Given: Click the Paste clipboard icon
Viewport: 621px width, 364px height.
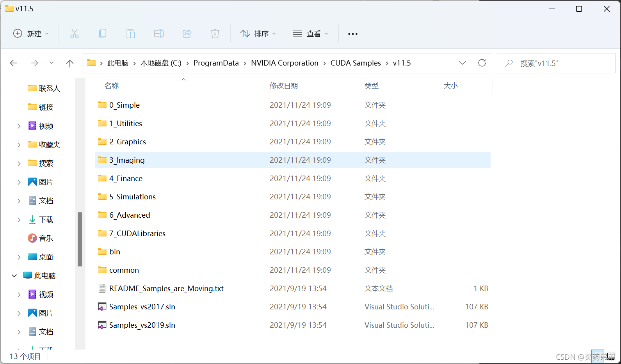Looking at the screenshot, I should pos(131,34).
